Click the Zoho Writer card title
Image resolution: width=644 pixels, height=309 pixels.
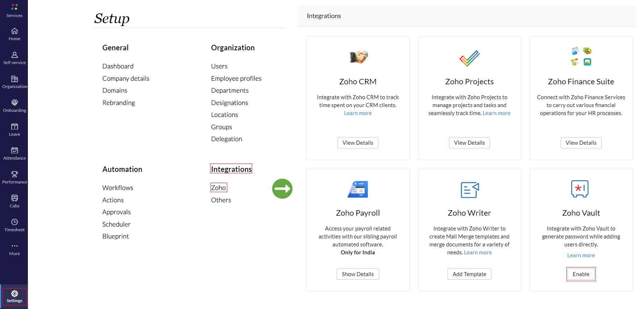coord(469,213)
